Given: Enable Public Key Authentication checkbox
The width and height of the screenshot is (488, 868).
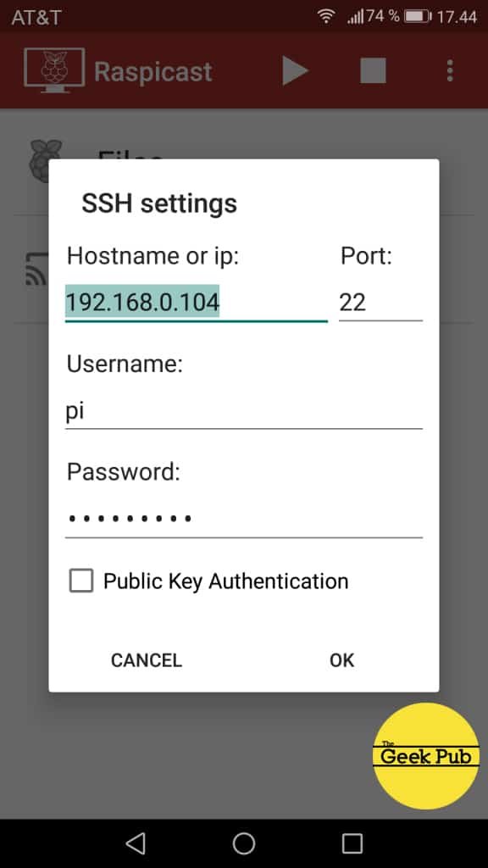Looking at the screenshot, I should [80, 581].
